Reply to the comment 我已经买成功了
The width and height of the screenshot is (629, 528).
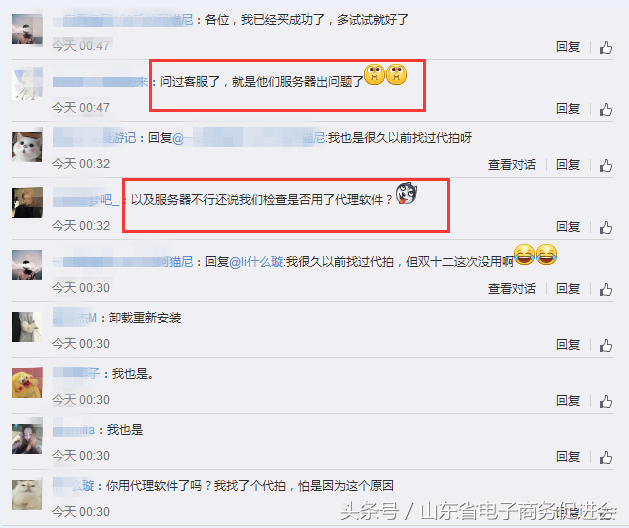(x=568, y=47)
